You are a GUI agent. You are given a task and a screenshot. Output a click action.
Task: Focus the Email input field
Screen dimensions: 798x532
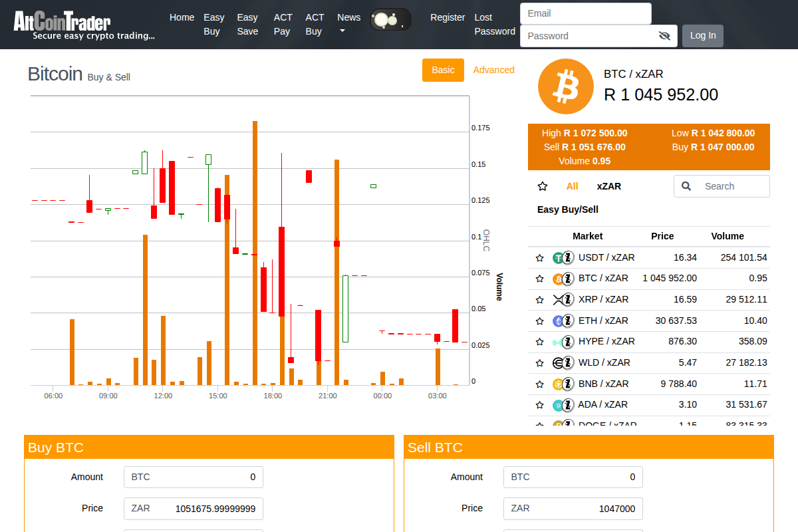(586, 13)
